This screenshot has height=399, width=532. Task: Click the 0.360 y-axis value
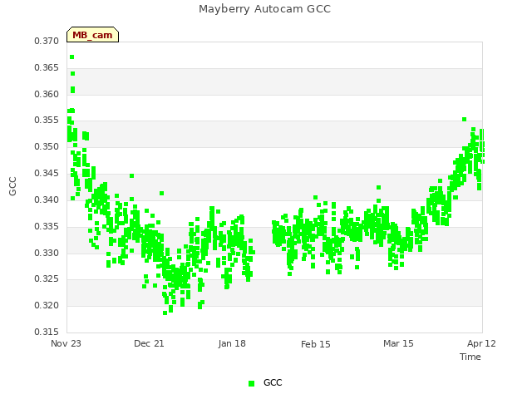point(47,94)
